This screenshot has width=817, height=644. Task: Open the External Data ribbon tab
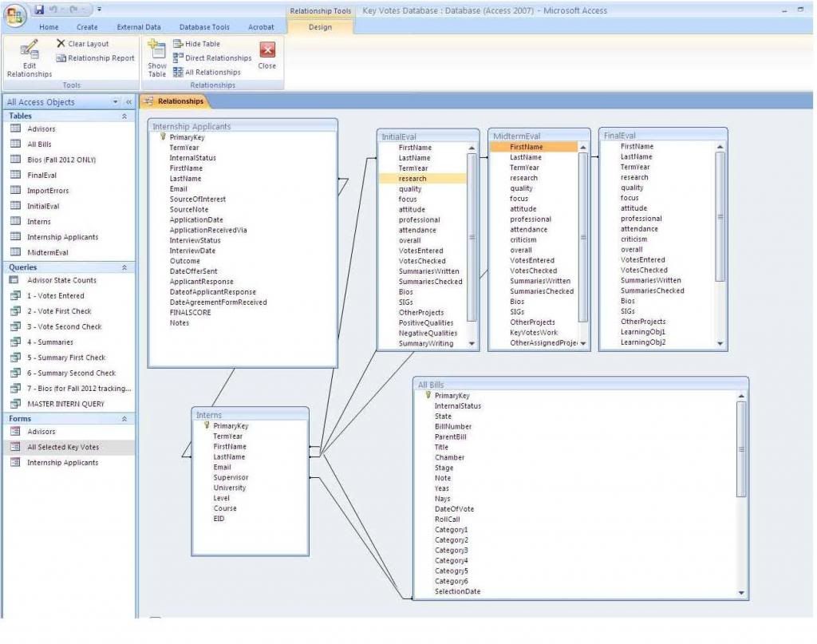[x=139, y=27]
